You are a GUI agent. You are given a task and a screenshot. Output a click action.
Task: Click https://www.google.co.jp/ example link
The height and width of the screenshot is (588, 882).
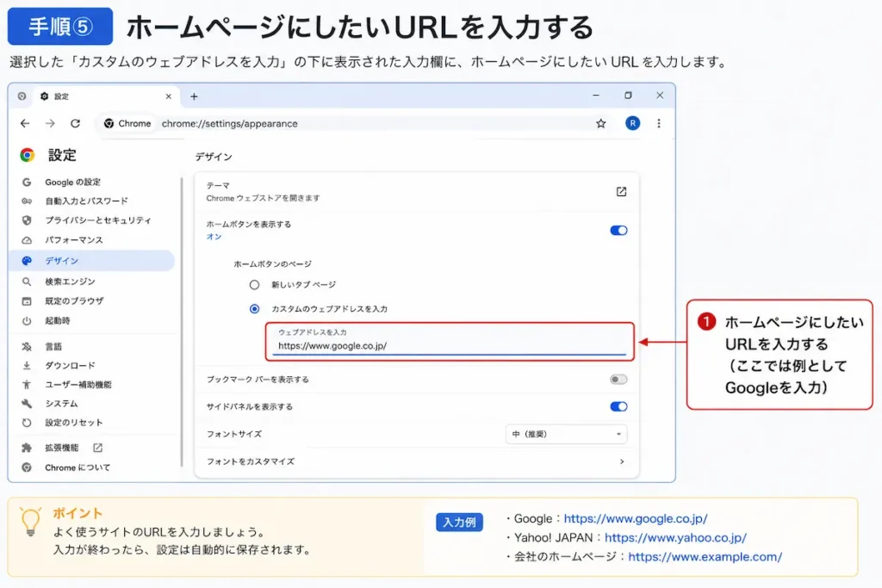[636, 518]
